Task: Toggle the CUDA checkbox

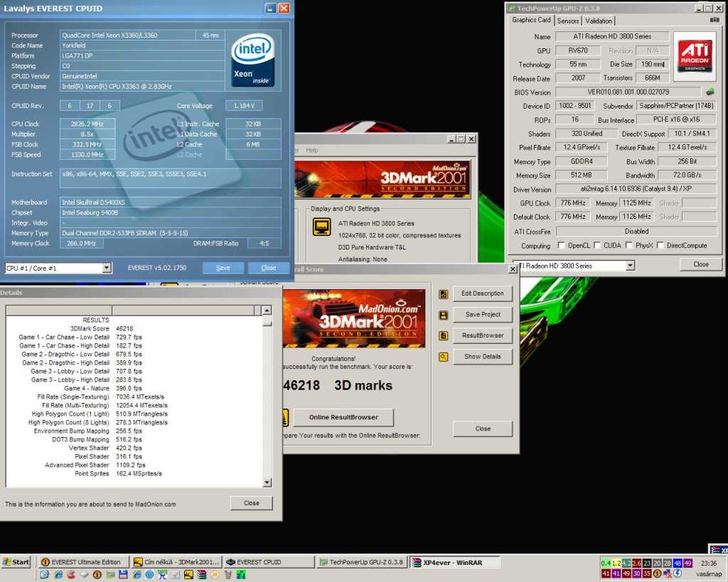Action: tap(598, 246)
